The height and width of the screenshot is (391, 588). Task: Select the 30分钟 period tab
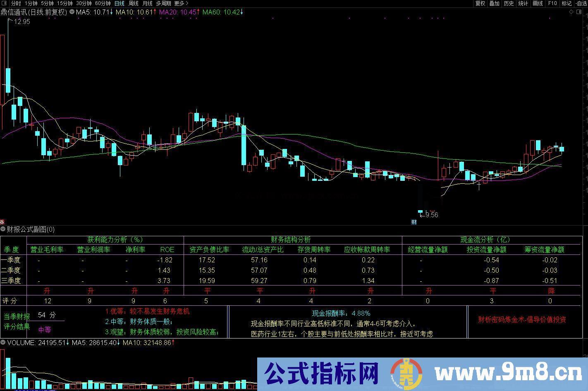84,3
